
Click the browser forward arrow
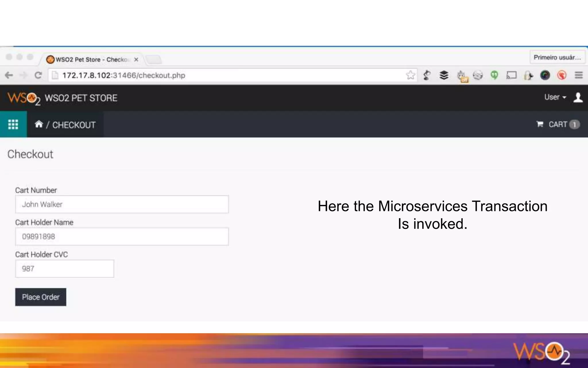[x=23, y=75]
